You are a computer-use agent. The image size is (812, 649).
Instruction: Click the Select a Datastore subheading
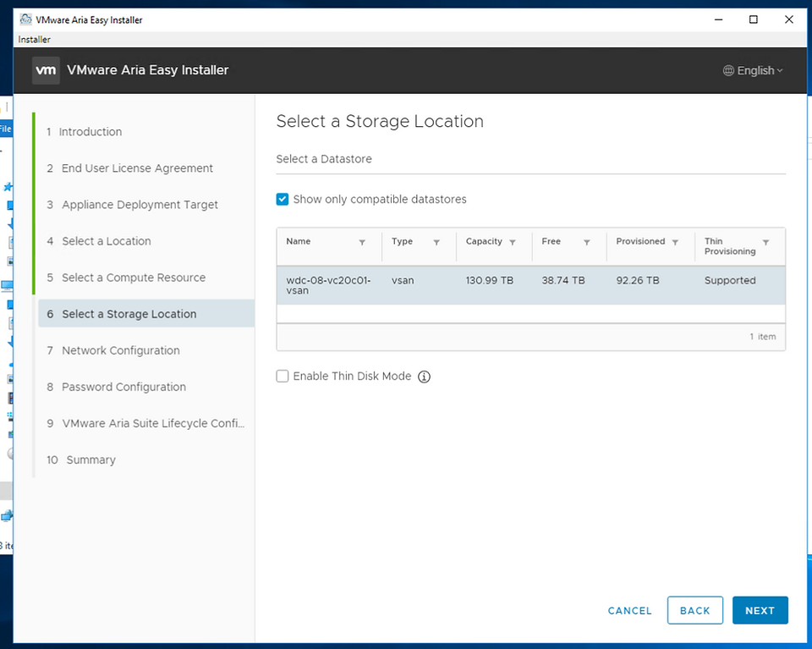point(324,159)
